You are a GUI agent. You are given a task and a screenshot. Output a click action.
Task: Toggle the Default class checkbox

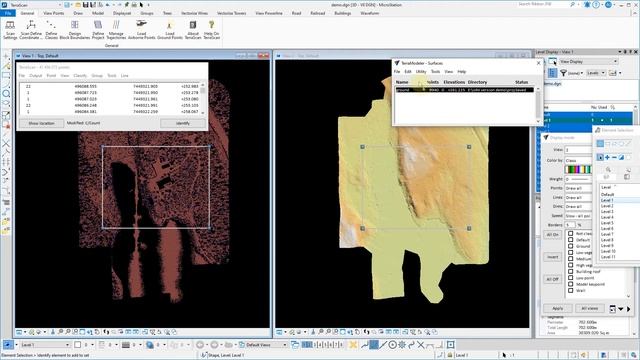tap(571, 240)
